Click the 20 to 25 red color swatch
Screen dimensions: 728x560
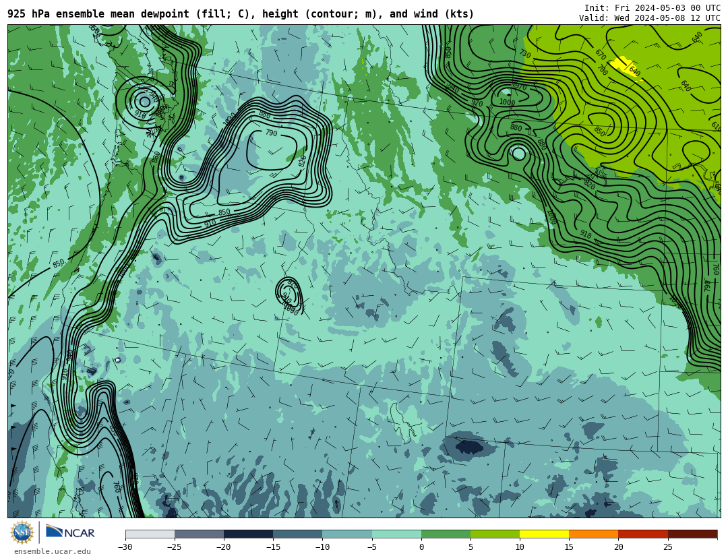[643, 534]
